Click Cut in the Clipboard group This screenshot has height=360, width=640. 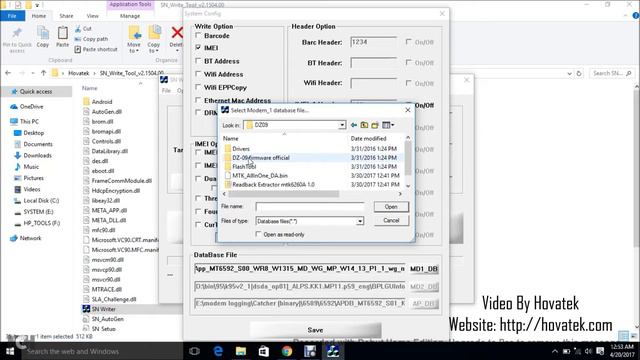click(x=83, y=29)
